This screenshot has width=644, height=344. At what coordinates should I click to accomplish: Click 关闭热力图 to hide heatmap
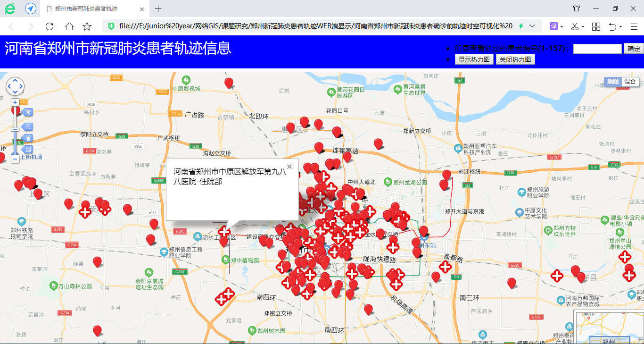coord(515,59)
